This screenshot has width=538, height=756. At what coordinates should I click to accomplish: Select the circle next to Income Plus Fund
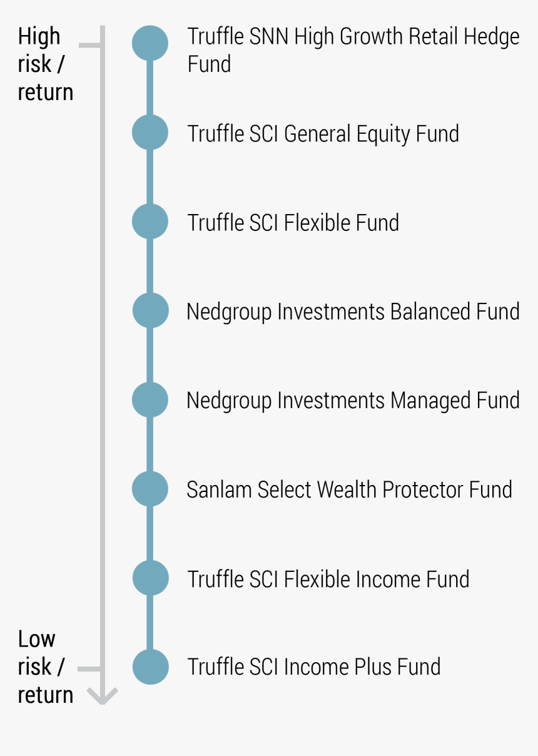pos(150,667)
